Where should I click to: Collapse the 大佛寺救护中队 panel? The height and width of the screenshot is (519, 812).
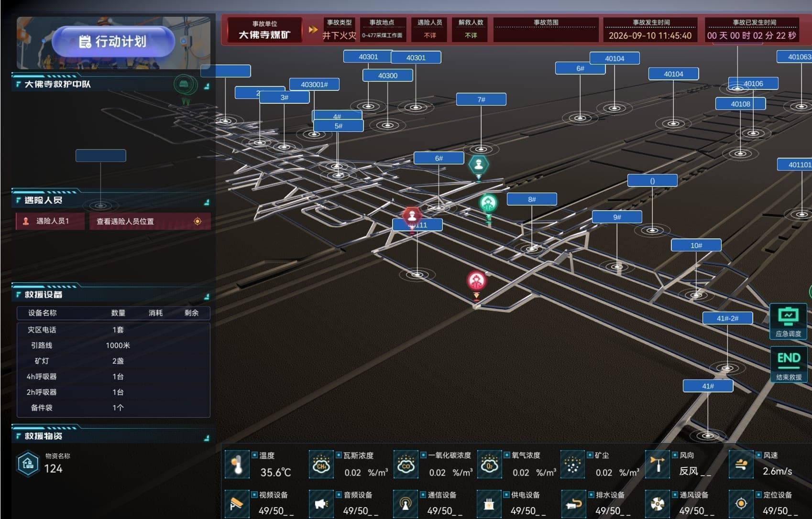point(207,86)
